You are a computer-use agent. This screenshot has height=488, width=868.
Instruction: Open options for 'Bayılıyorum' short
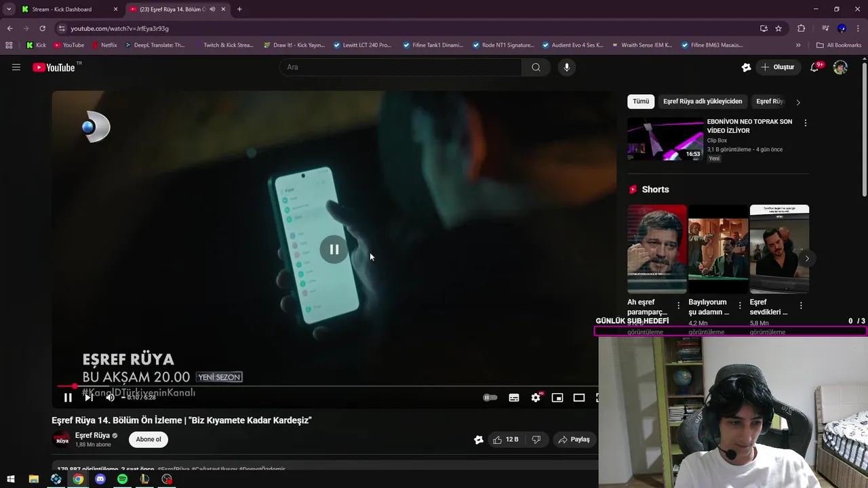coord(740,306)
